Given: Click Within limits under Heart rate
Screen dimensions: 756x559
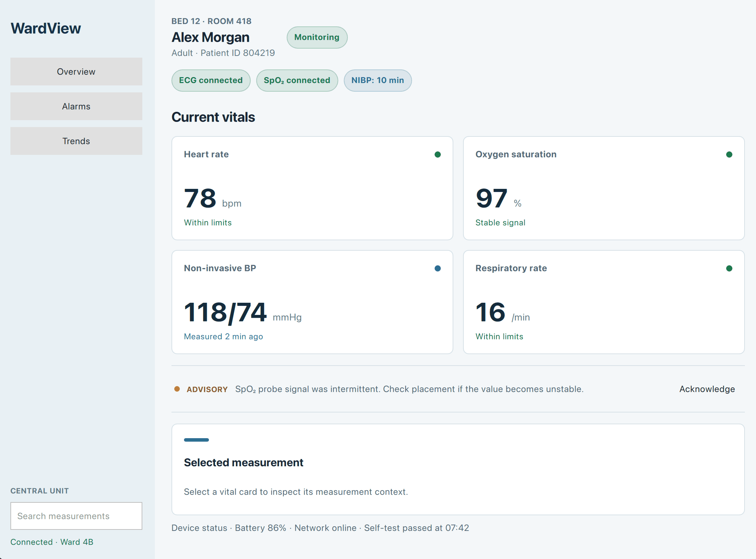Looking at the screenshot, I should click(208, 223).
